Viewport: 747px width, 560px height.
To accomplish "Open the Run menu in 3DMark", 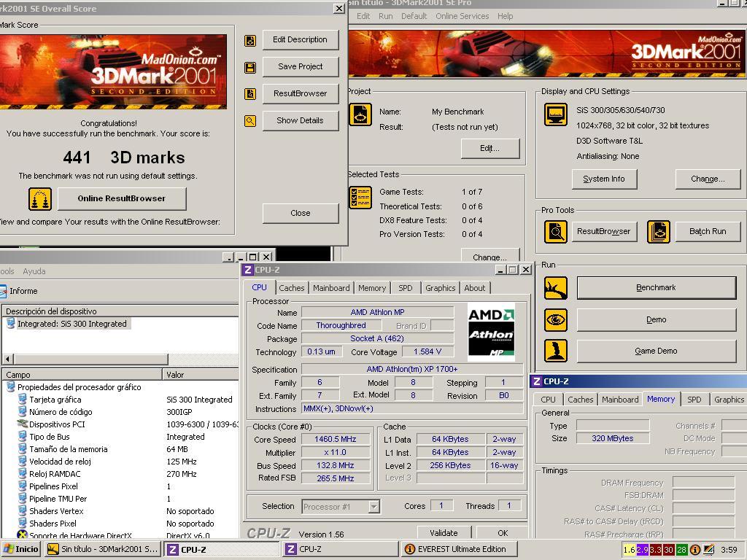I will pyautogui.click(x=386, y=16).
